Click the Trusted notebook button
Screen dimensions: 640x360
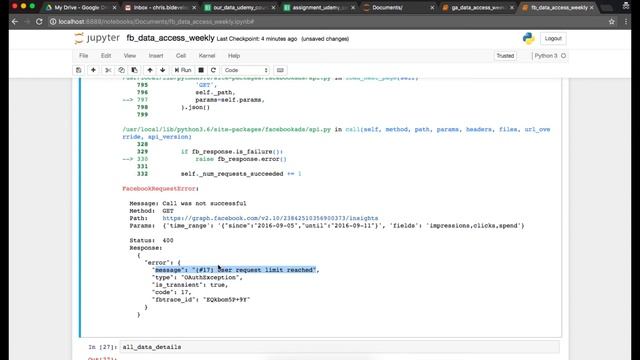tap(505, 56)
